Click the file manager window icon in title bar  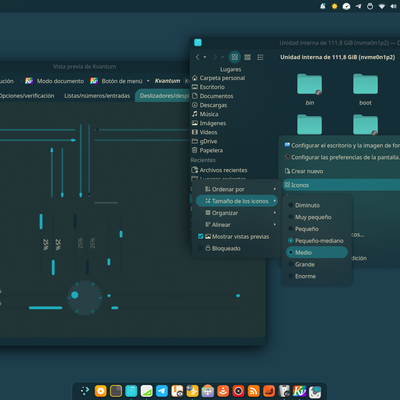click(x=198, y=42)
